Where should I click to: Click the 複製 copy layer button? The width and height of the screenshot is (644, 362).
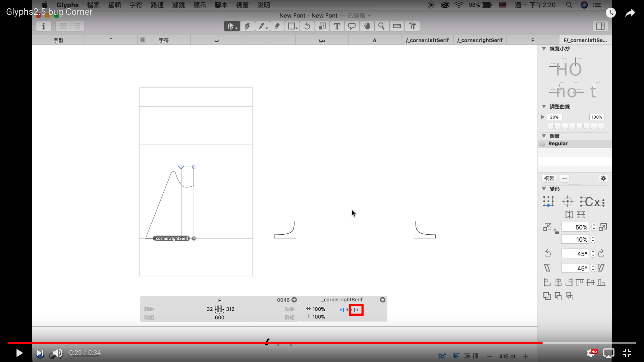click(x=549, y=178)
